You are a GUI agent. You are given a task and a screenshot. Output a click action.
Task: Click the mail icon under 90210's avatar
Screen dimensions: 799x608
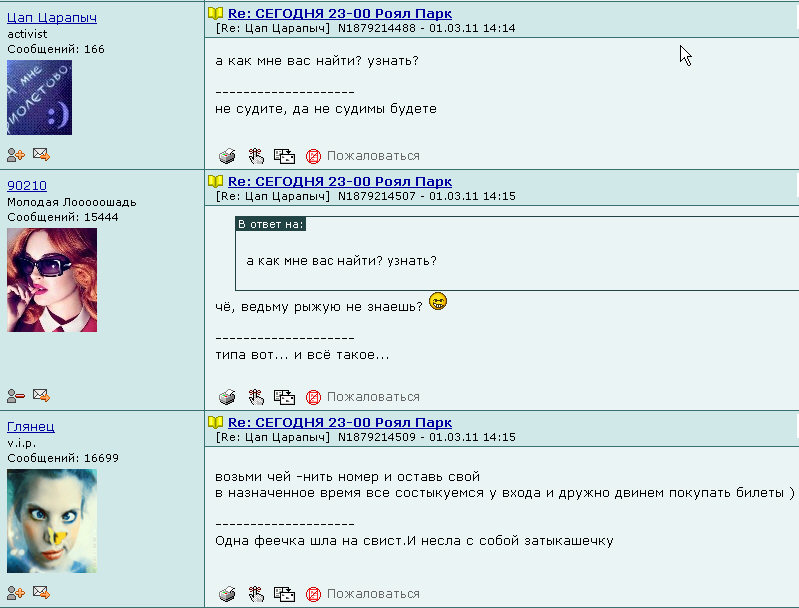(x=41, y=395)
